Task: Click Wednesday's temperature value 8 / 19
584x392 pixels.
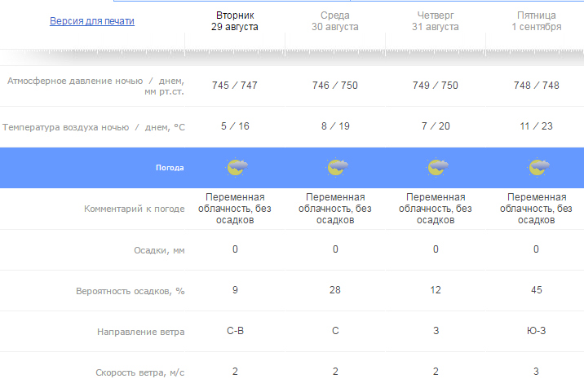Action: (x=335, y=126)
